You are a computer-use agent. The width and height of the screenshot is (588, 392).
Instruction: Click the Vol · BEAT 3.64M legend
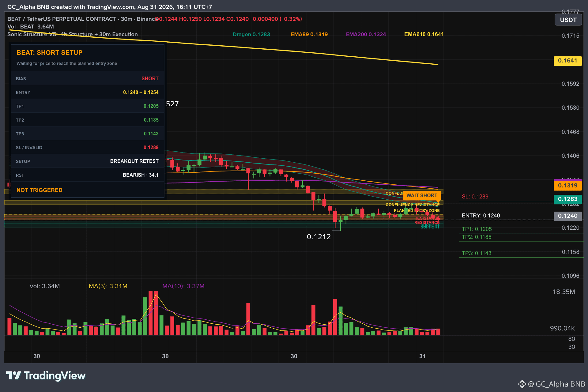tap(31, 27)
